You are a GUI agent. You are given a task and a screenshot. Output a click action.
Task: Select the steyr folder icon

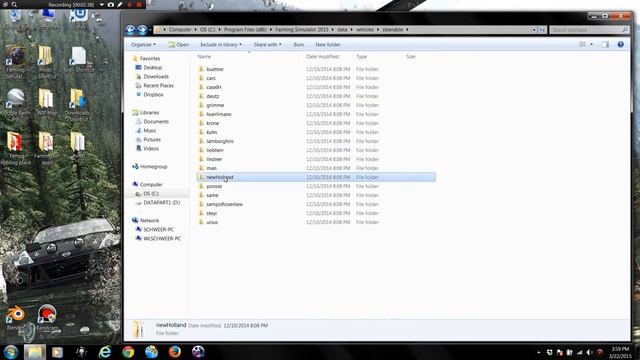(x=201, y=213)
